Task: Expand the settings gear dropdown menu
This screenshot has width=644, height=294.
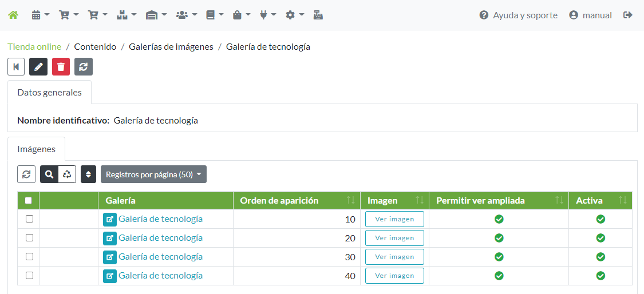Action: 294,15
